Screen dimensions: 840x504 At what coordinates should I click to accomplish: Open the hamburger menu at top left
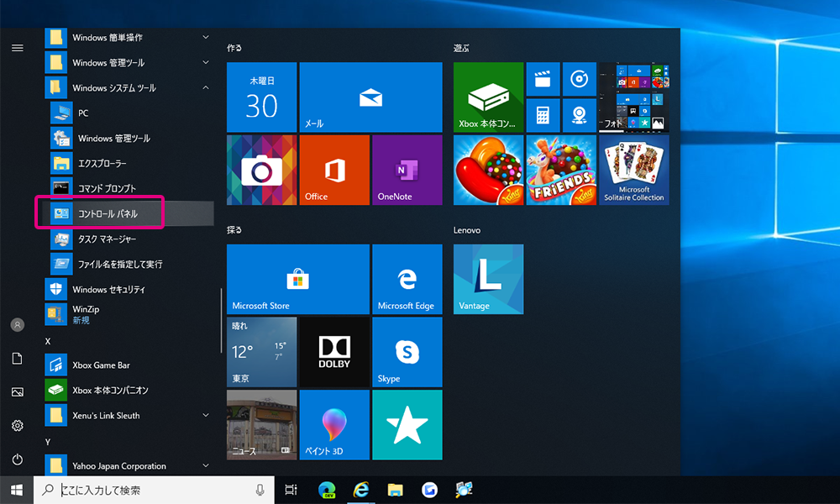17,48
